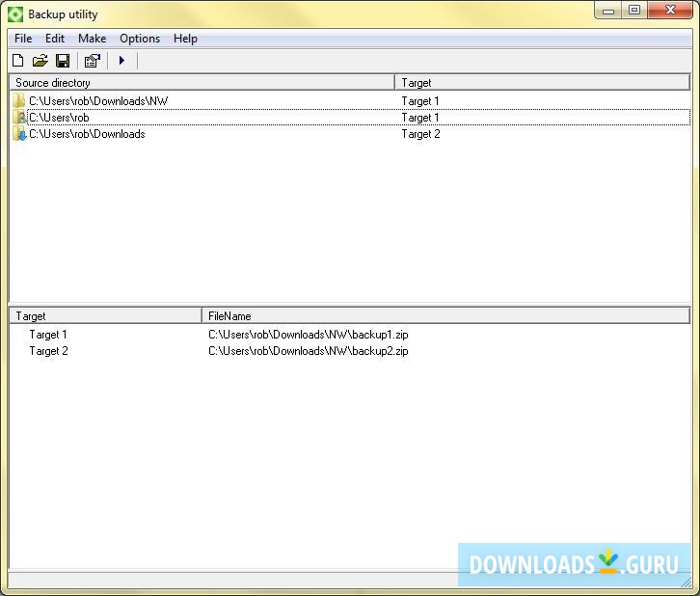Click the upper Target column header
This screenshot has height=596, width=700.
543,83
